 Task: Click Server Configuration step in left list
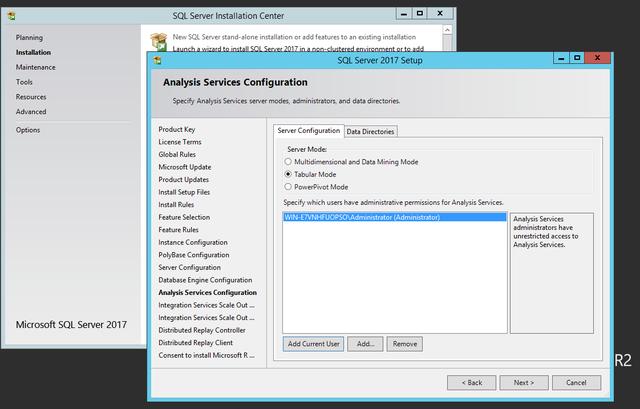pyautogui.click(x=189, y=267)
